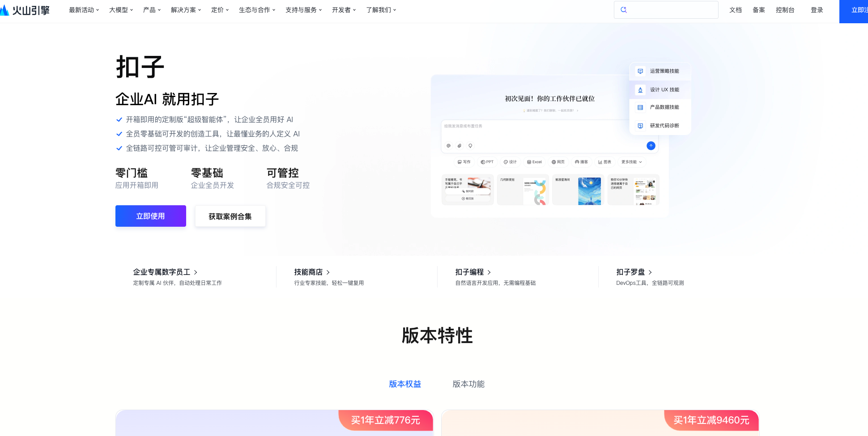Click the 可管控 feature text
The height and width of the screenshot is (436, 868).
click(x=283, y=173)
